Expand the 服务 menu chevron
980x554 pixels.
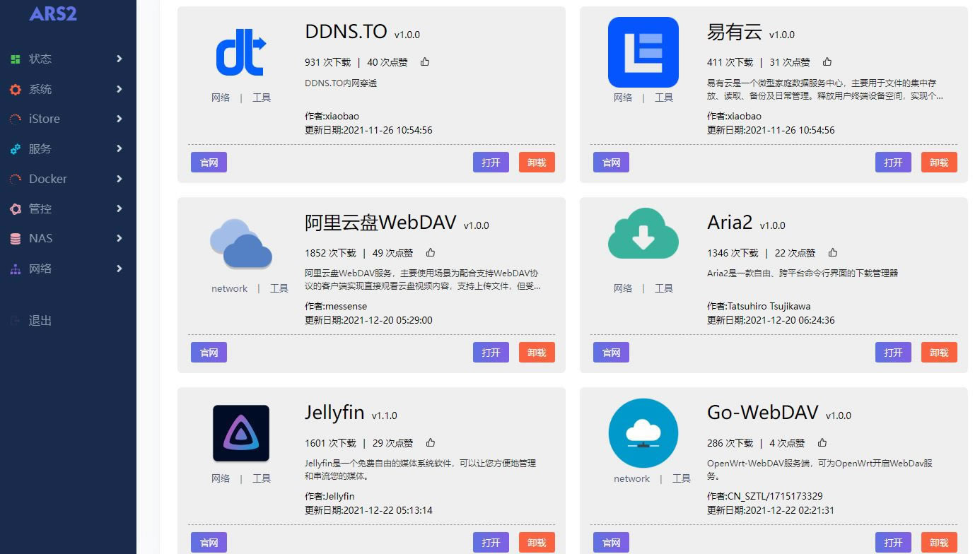[x=119, y=148]
